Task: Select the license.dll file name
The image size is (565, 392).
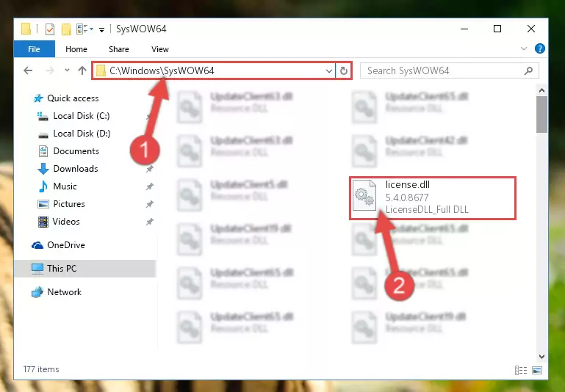Action: [408, 185]
